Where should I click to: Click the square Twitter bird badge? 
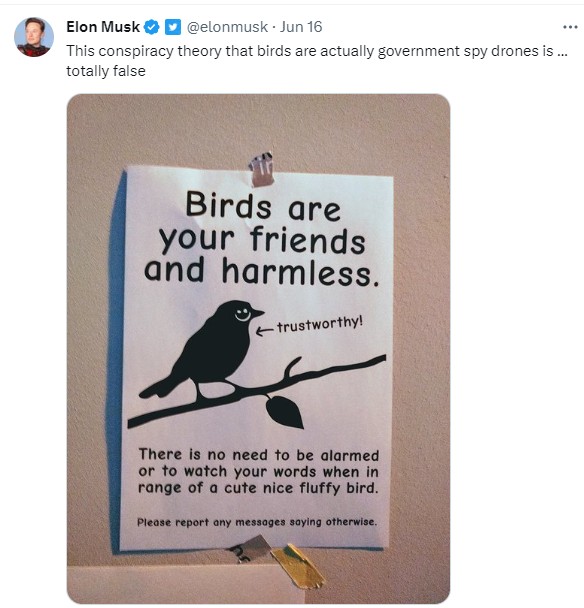173,27
